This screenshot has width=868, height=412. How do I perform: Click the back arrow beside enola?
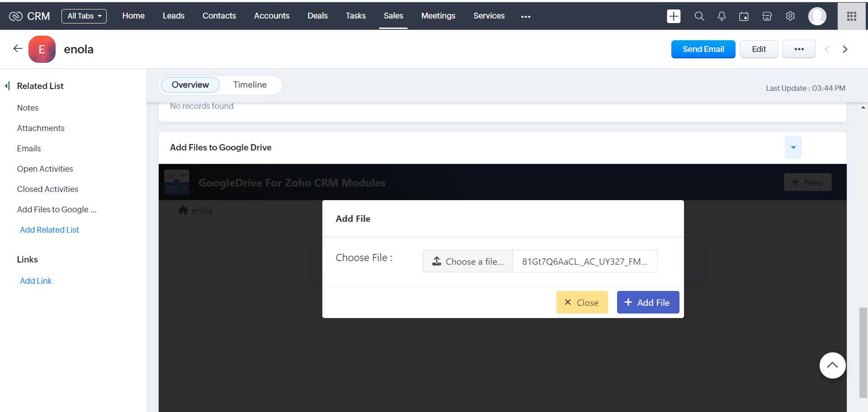pyautogui.click(x=18, y=49)
